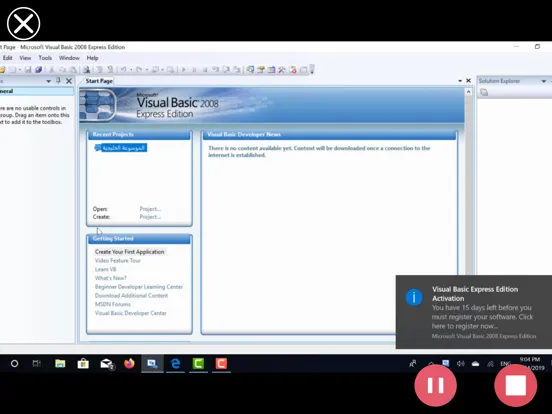Click the Add New Item toolbar icon
The image size is (552, 414).
13,70
